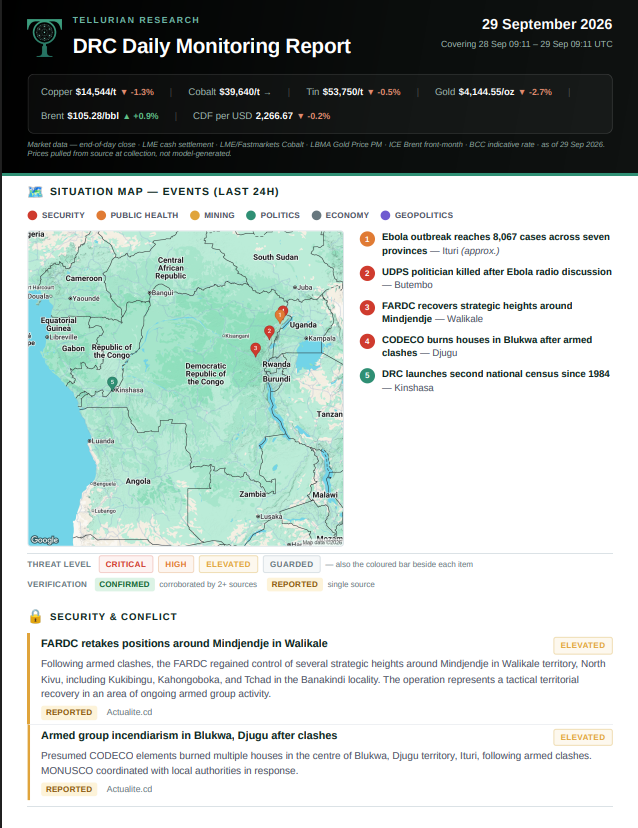Screen dimensions: 638x828
Task: Click the Gold down arrow -2.7% indicator
Action: point(536,92)
